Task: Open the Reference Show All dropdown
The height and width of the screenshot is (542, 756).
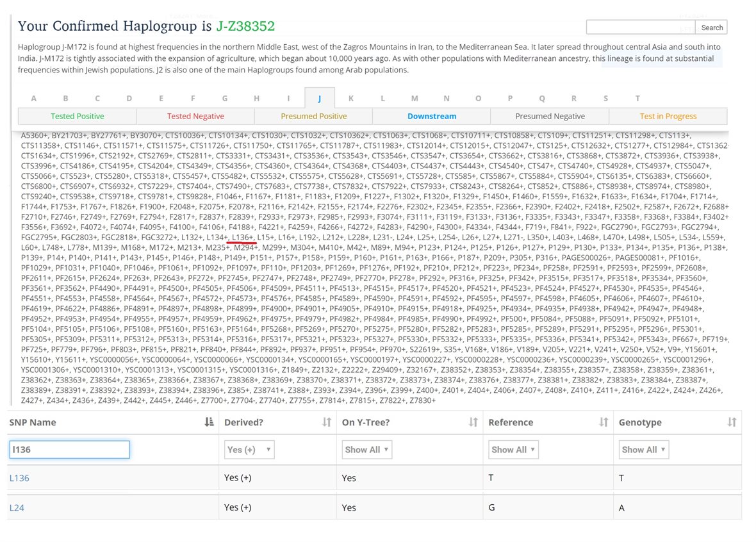Action: coord(513,449)
